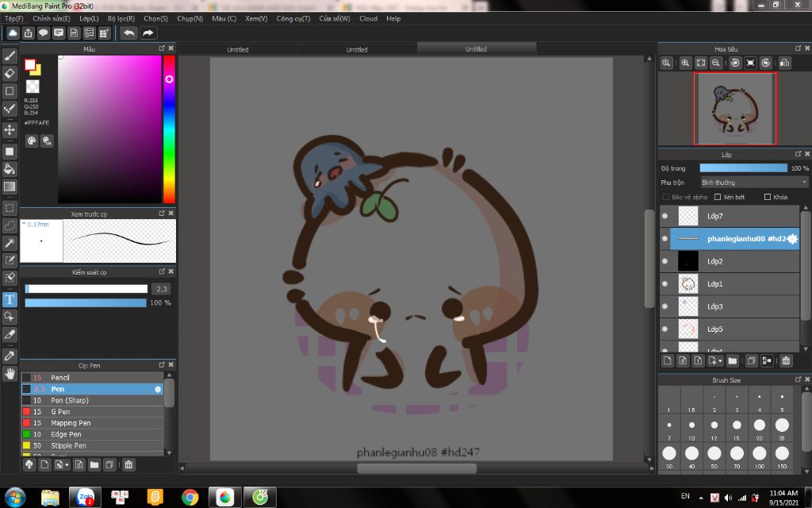Open Pha trộn blend mode dropdown
812x508 pixels.
tap(754, 183)
